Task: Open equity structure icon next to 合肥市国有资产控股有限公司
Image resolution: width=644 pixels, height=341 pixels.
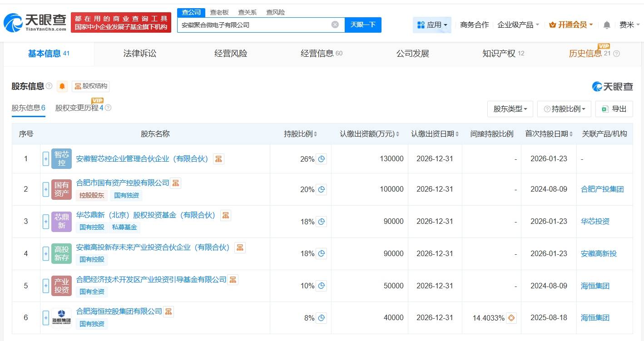Action: (176, 183)
